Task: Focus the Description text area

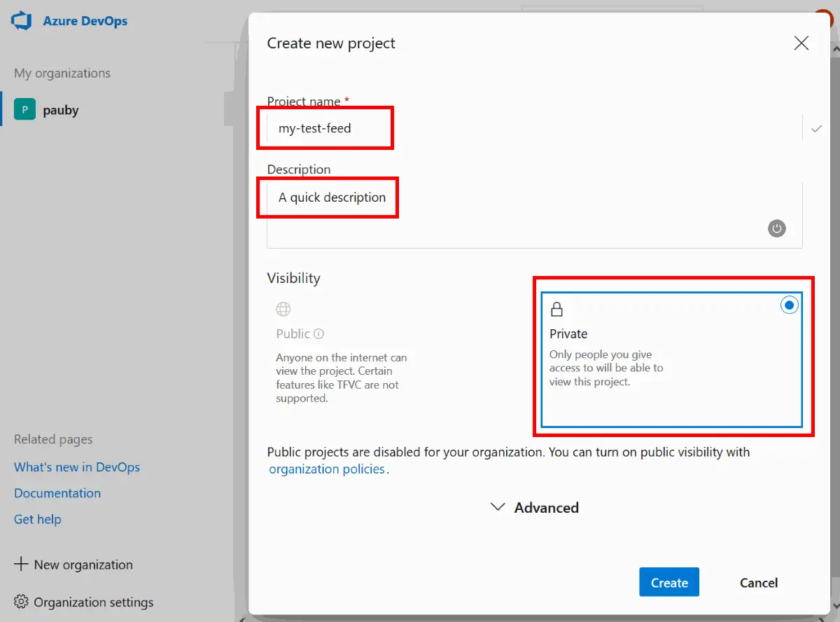Action: point(534,214)
